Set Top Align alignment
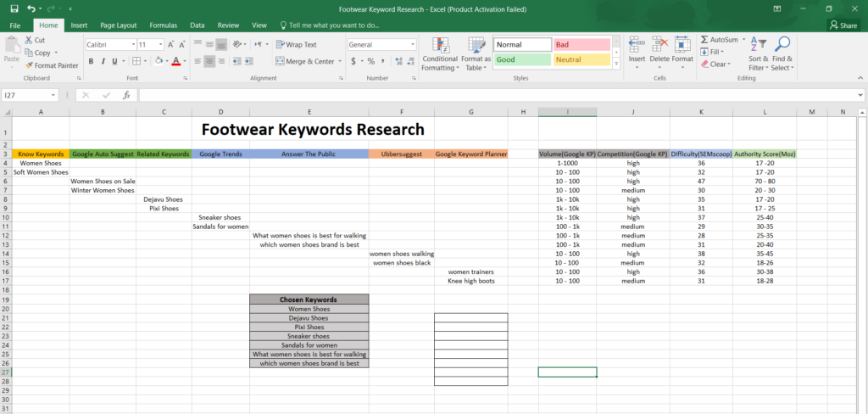Screen dimensions: 868x414 click(x=198, y=45)
